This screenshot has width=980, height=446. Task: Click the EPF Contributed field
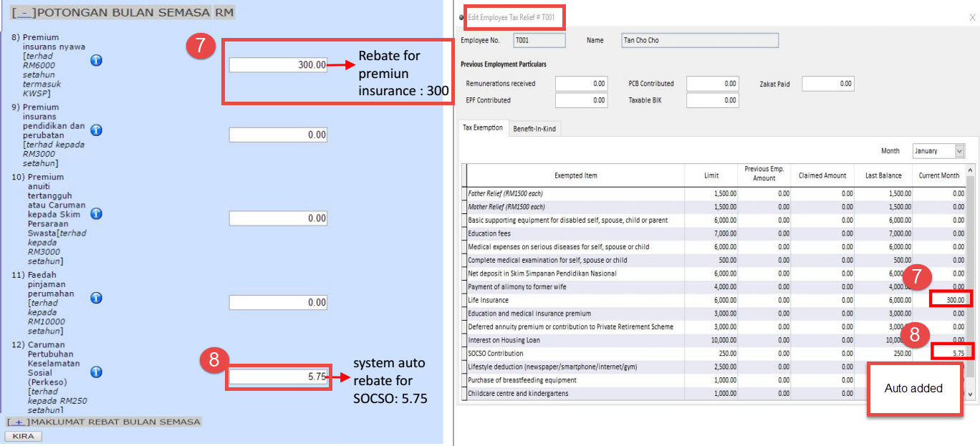[x=581, y=101]
